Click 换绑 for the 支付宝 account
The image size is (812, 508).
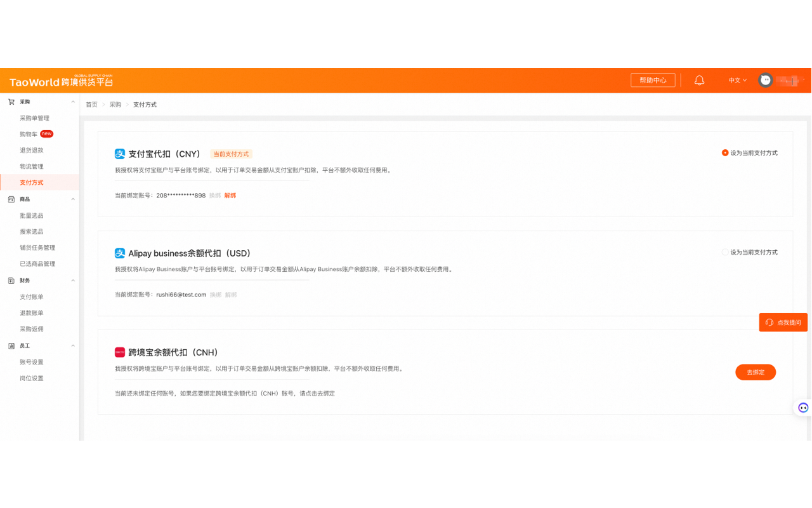pos(215,196)
